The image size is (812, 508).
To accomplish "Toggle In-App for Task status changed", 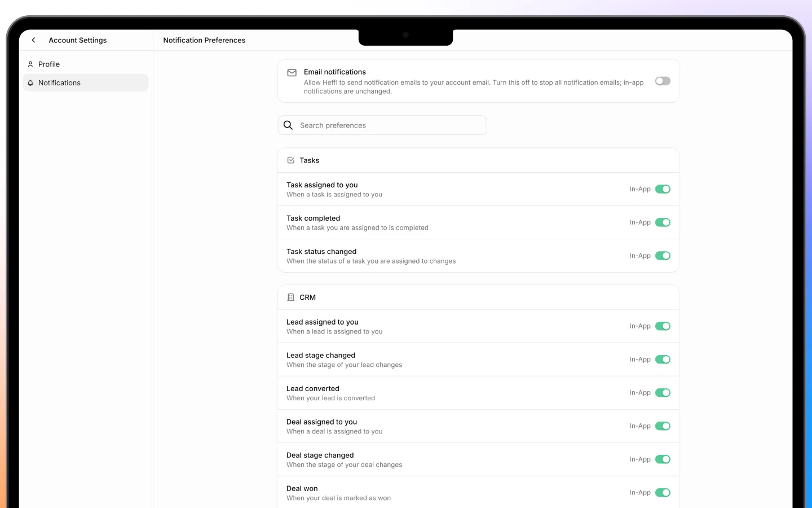I will 663,256.
